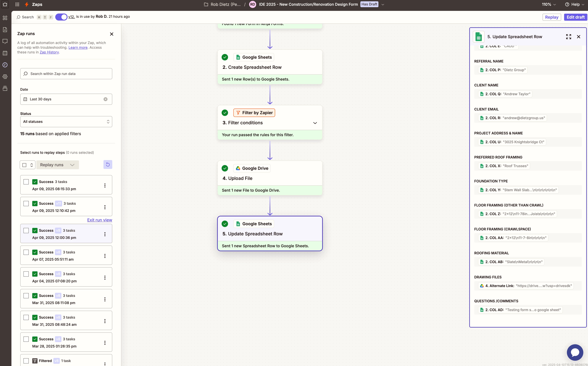Click the refresh runs icon button

pos(108,165)
